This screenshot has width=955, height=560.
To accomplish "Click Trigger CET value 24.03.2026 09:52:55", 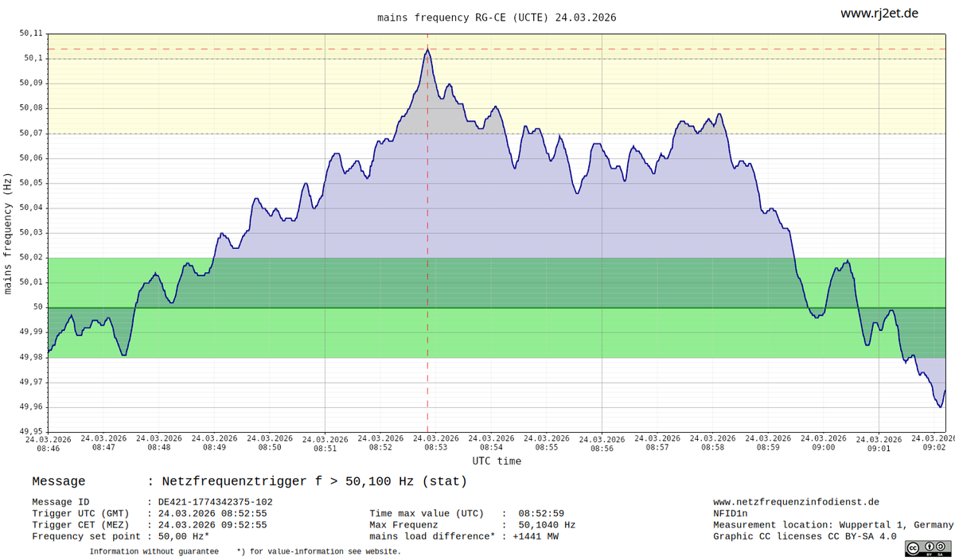I will pos(212,525).
